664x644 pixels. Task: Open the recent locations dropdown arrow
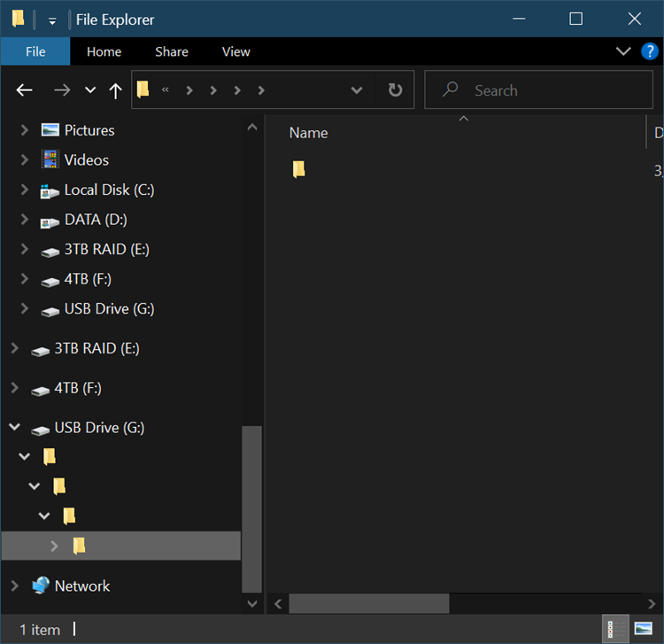[x=90, y=90]
